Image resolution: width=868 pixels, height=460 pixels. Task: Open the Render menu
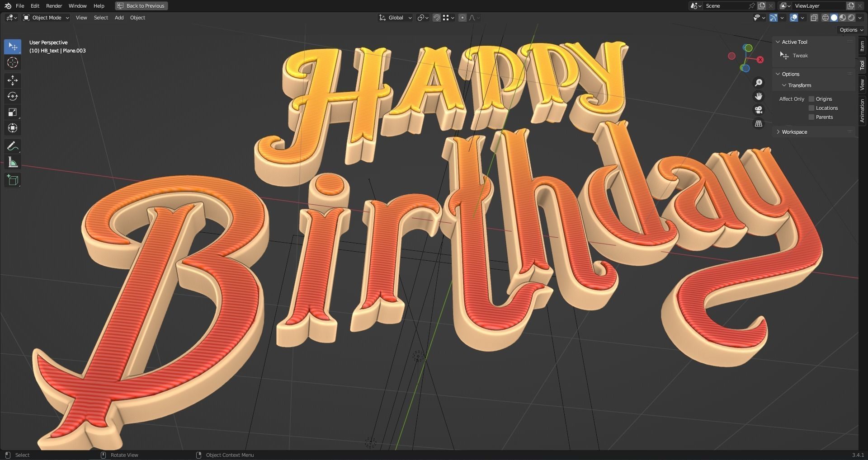(54, 6)
